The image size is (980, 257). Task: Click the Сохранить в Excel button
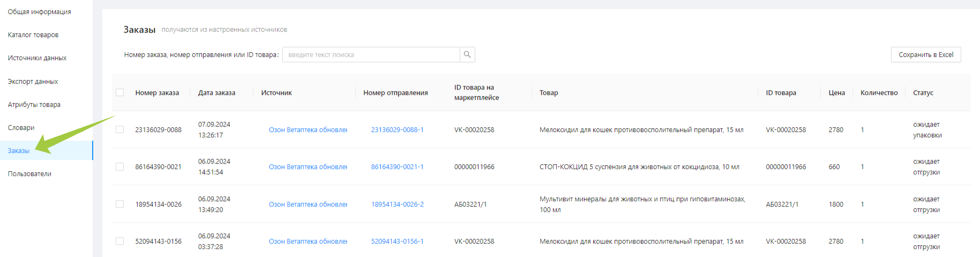point(925,55)
